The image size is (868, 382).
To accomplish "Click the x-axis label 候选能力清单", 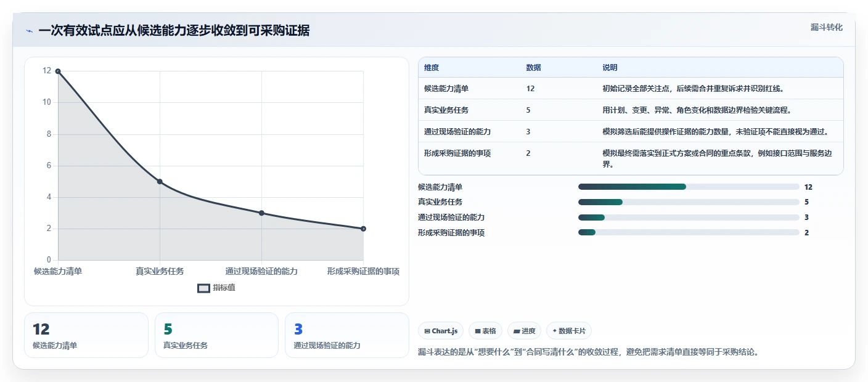I will click(58, 272).
